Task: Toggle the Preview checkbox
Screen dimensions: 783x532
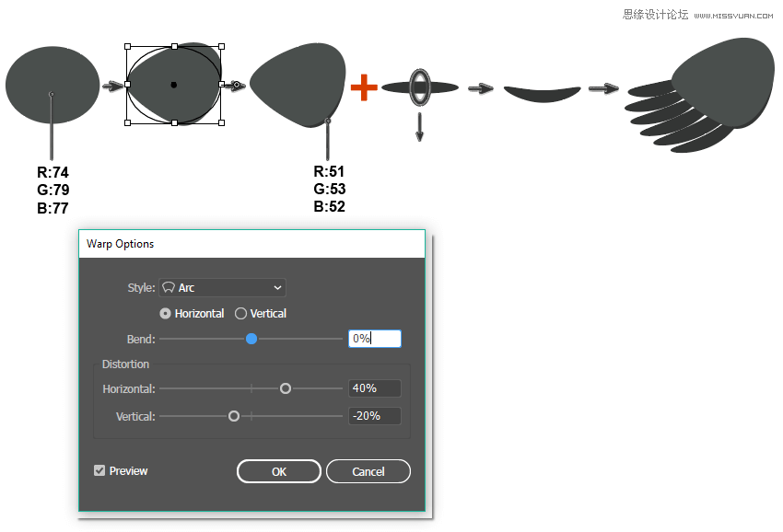Action: coord(99,471)
